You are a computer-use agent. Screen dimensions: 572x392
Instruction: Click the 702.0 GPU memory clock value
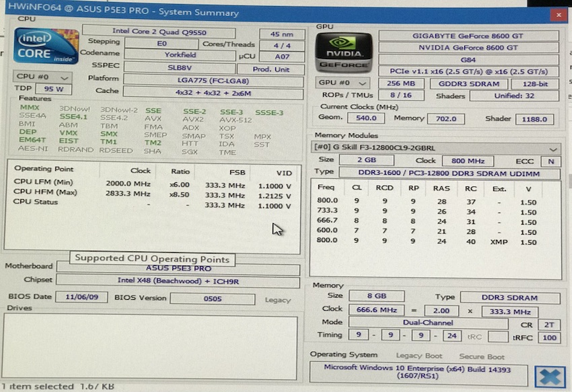tap(445, 119)
